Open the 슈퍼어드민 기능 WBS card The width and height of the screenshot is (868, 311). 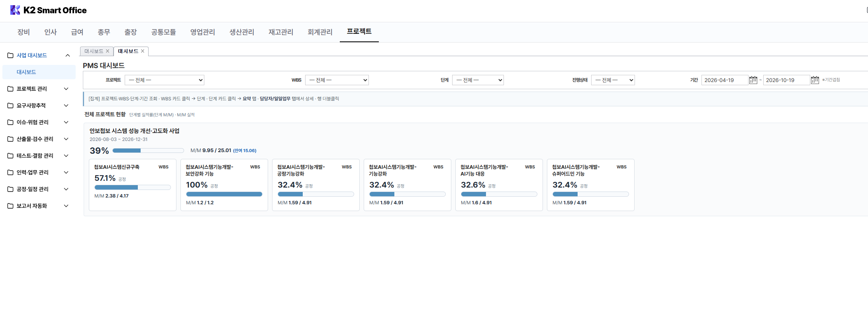(591, 185)
